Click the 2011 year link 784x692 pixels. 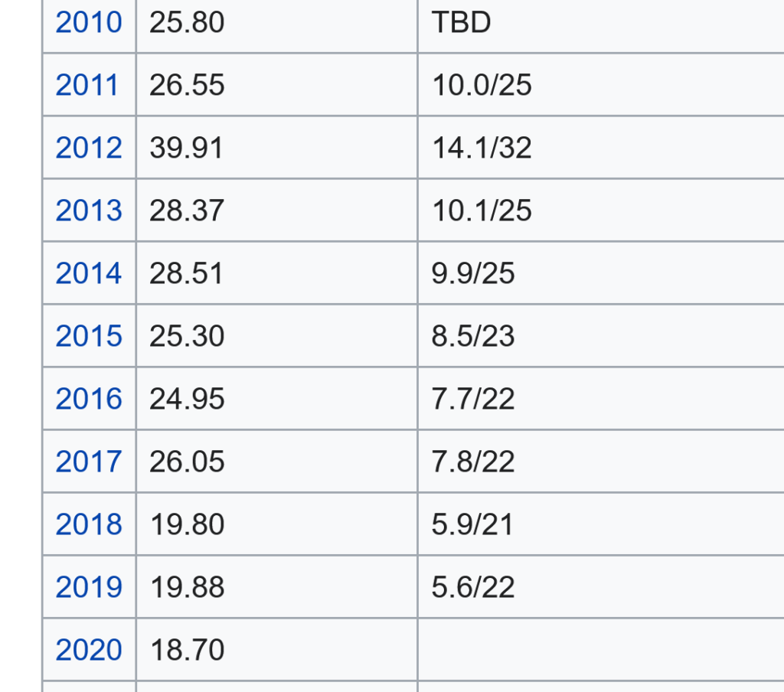[87, 85]
